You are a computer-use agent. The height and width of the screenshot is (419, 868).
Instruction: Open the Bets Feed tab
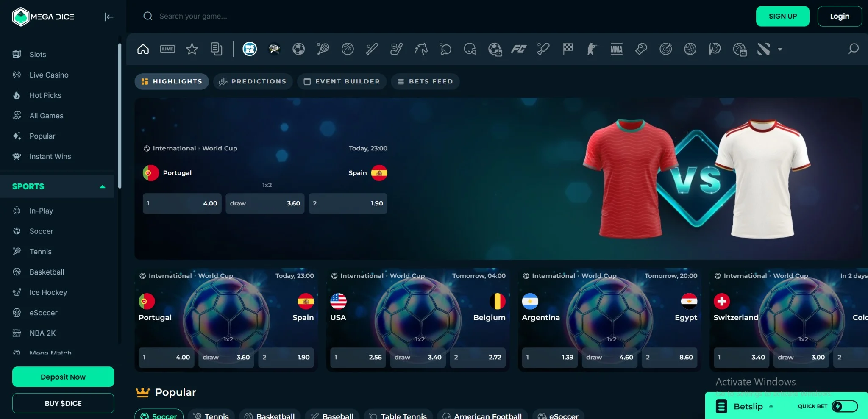coord(425,81)
